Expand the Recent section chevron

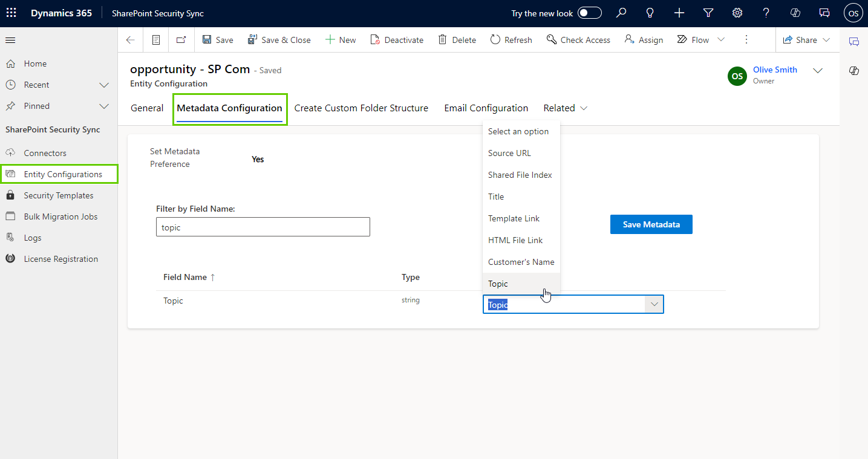(x=104, y=85)
